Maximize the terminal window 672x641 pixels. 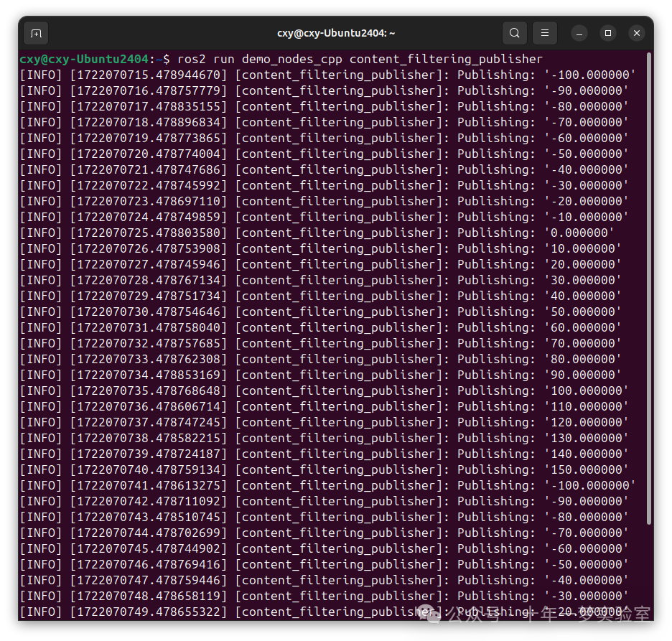click(607, 33)
